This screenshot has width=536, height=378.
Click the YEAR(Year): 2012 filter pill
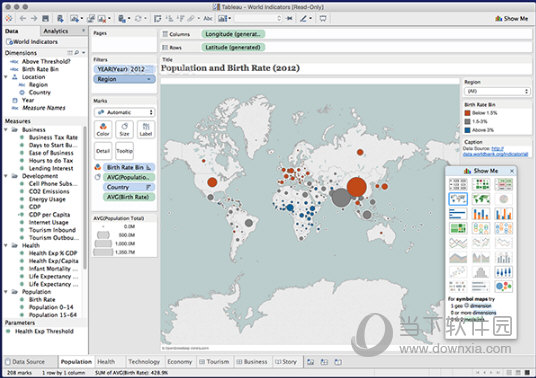[124, 69]
